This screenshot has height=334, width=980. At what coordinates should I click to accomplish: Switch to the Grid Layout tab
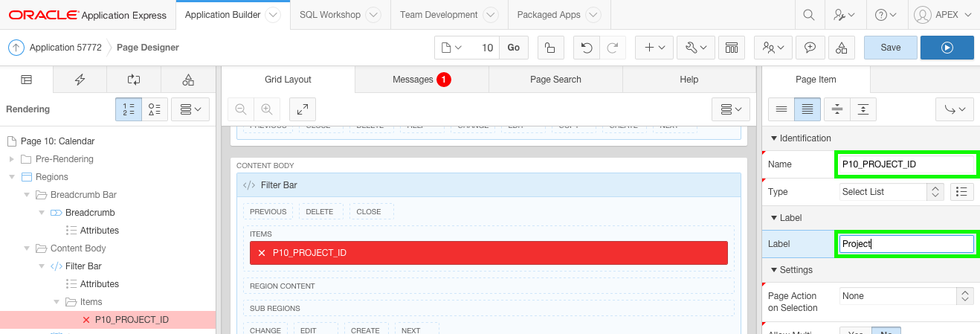(x=288, y=80)
